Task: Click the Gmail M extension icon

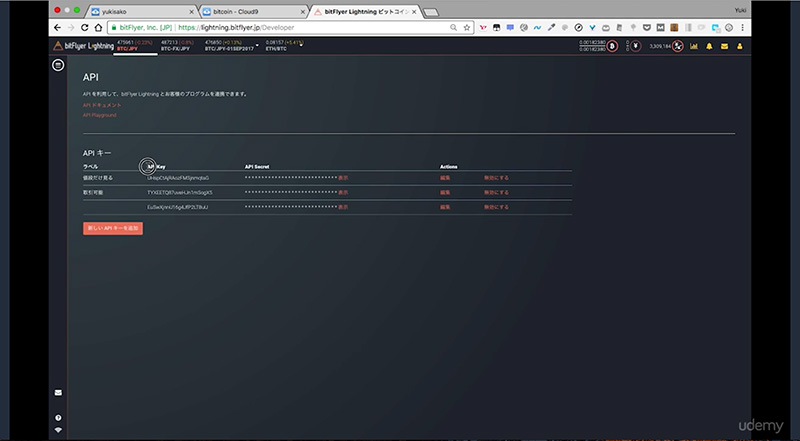Action: pyautogui.click(x=660, y=28)
